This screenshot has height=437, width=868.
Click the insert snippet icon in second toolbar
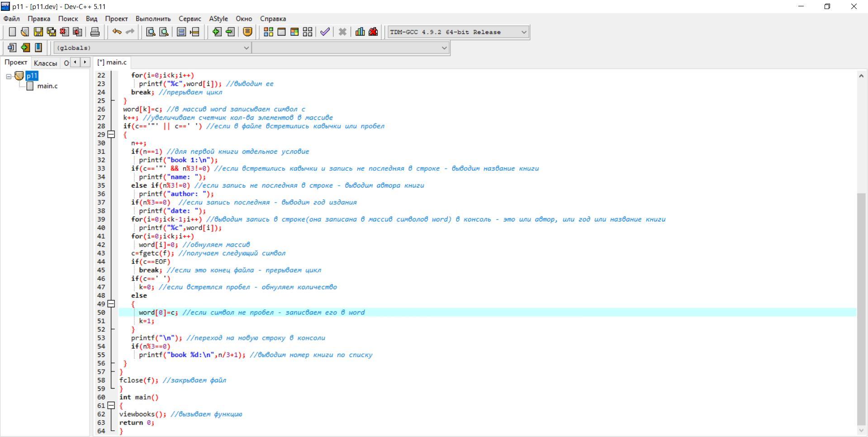tap(12, 47)
